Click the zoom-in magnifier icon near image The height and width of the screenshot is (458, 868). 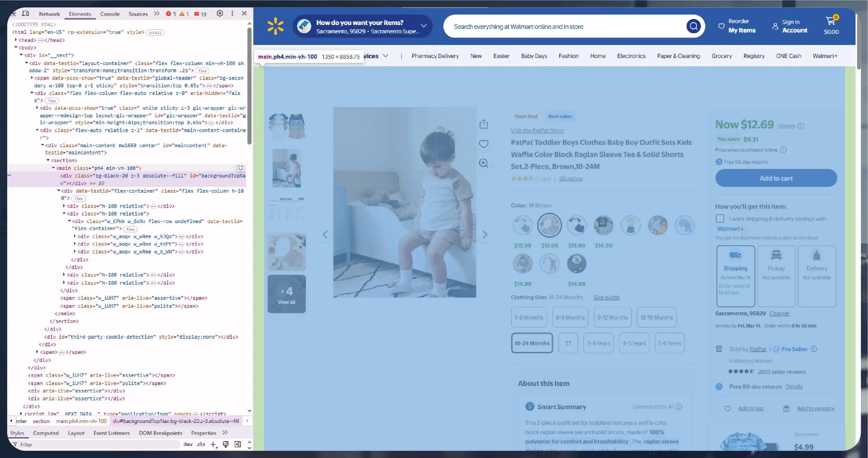484,163
